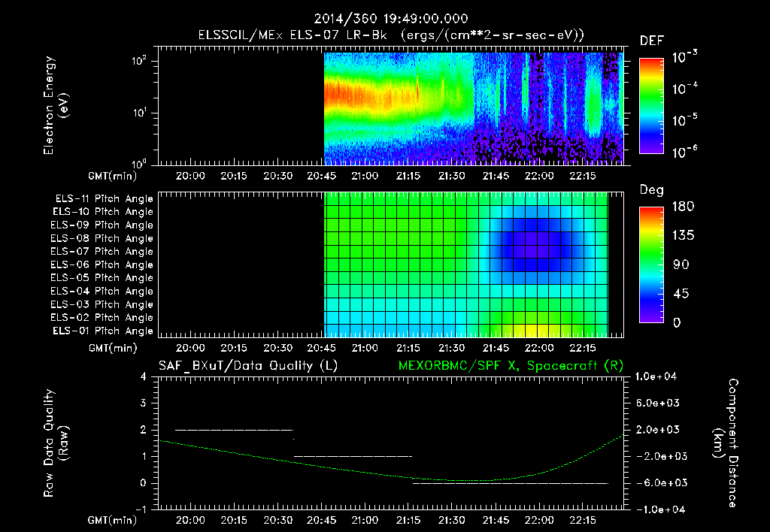The height and width of the screenshot is (532, 770).
Task: Click the ELS-01 Pitch Angle row label
Action: pyautogui.click(x=103, y=331)
